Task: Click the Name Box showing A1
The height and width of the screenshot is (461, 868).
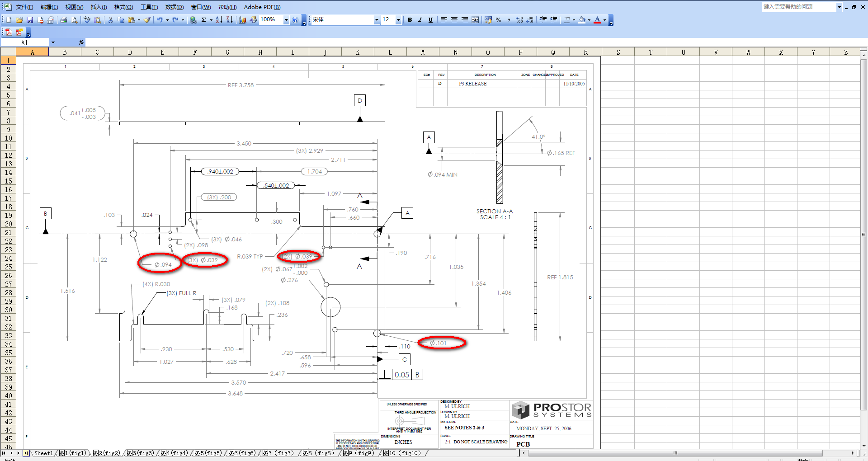Action: tap(25, 42)
